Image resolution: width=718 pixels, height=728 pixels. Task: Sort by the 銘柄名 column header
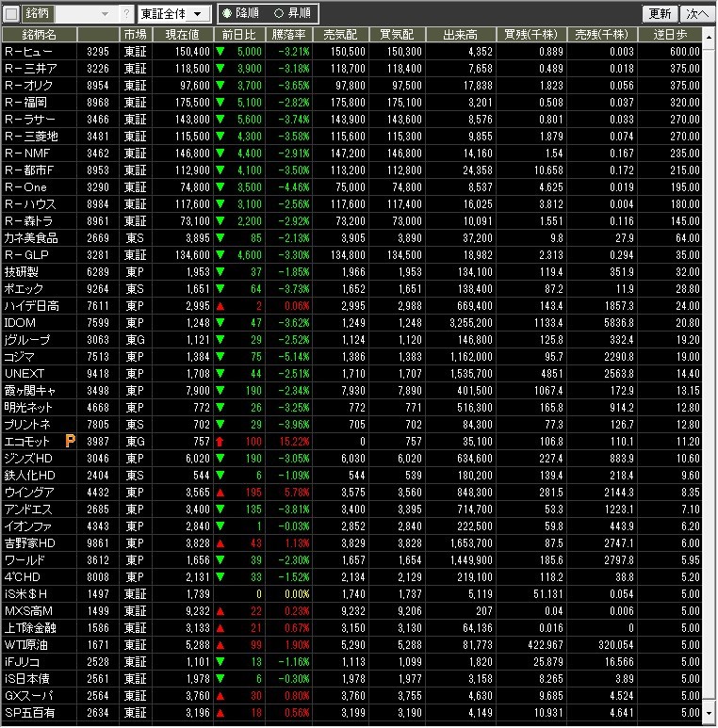[x=39, y=34]
